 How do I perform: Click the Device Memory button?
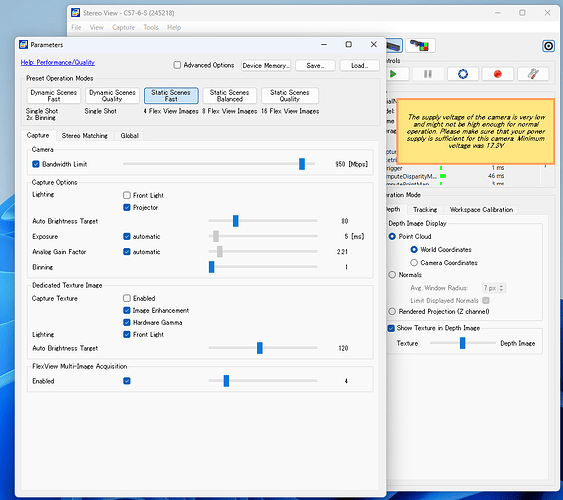point(266,66)
